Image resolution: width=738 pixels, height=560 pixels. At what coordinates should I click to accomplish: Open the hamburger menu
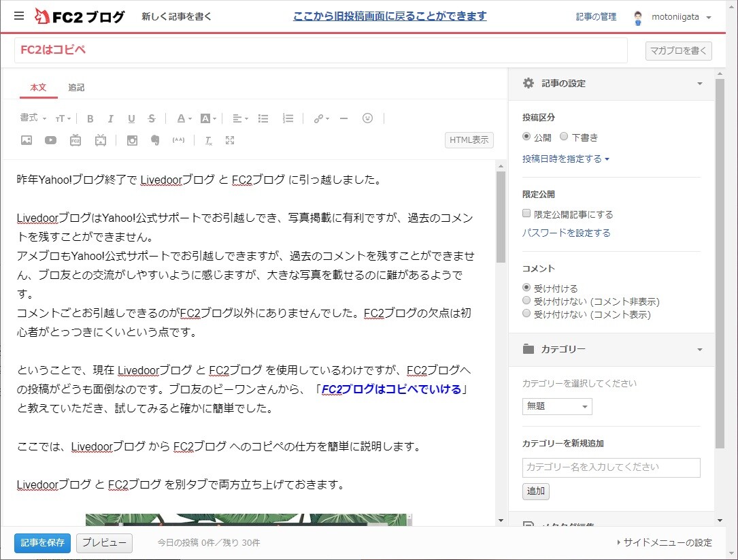[19, 16]
